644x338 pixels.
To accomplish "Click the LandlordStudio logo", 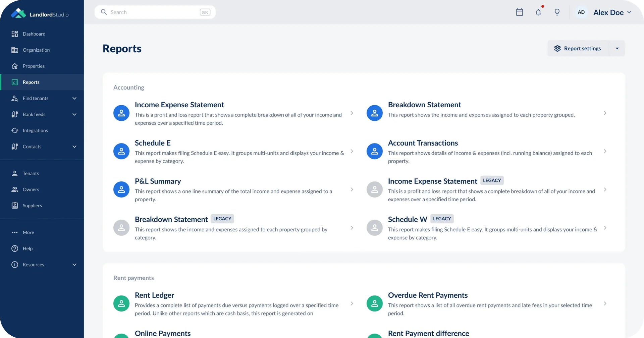I will click(40, 13).
